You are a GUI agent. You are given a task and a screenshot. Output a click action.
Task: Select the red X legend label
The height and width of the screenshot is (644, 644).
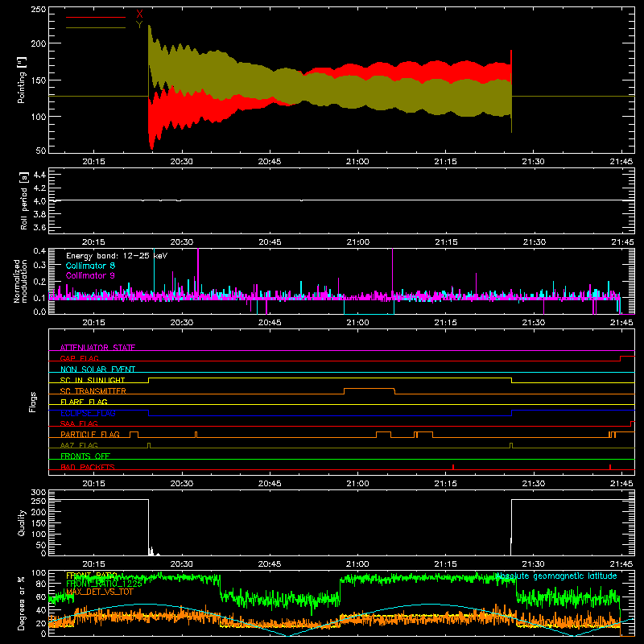click(139, 14)
